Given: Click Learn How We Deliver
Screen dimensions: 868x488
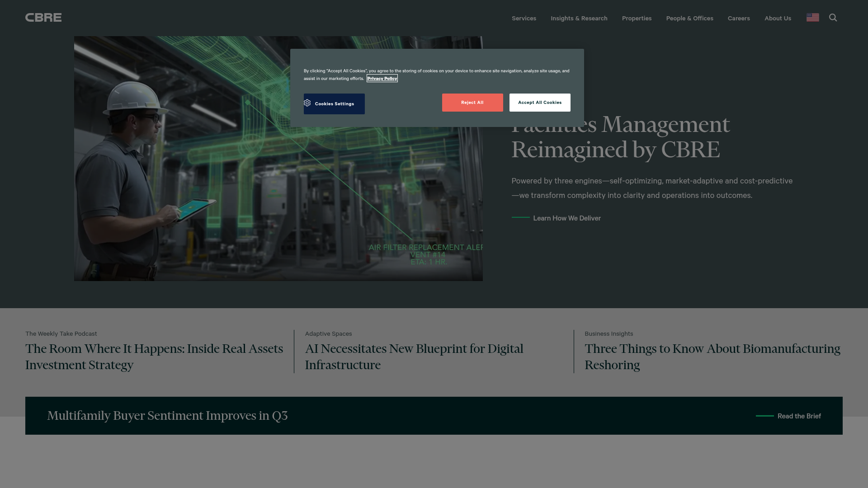Looking at the screenshot, I should 566,218.
